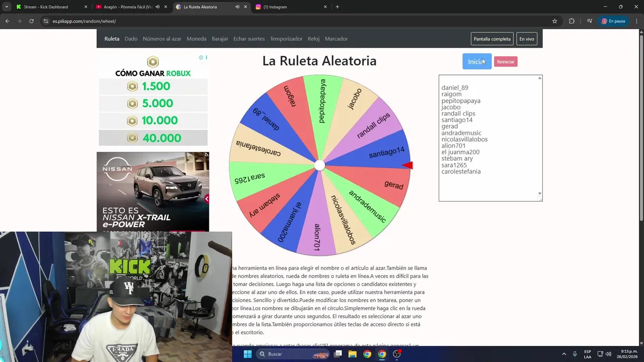The height and width of the screenshot is (362, 644).
Task: Click the name randall clips in the list
Action: pos(458,114)
